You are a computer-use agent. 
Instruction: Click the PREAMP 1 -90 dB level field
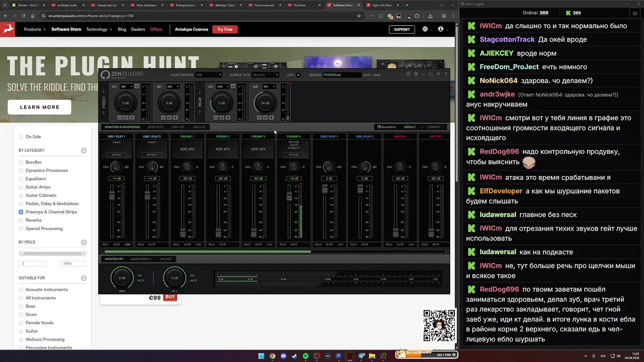pyautogui.click(x=187, y=178)
